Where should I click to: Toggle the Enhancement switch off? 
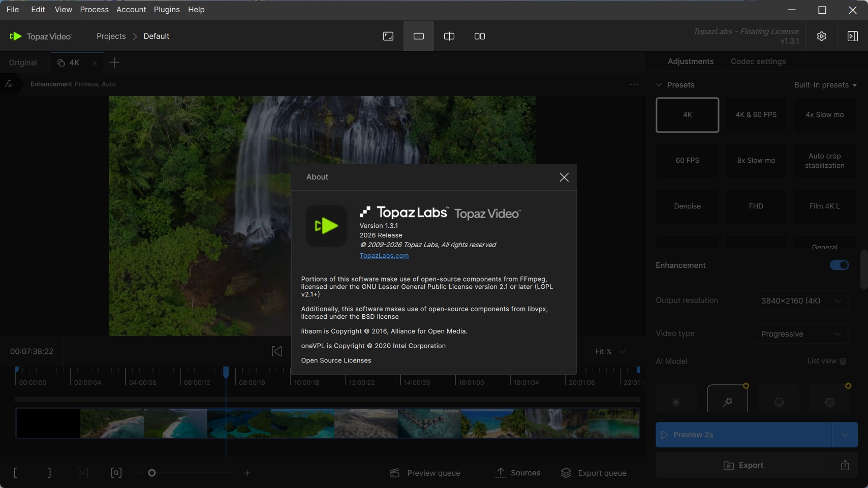click(839, 265)
